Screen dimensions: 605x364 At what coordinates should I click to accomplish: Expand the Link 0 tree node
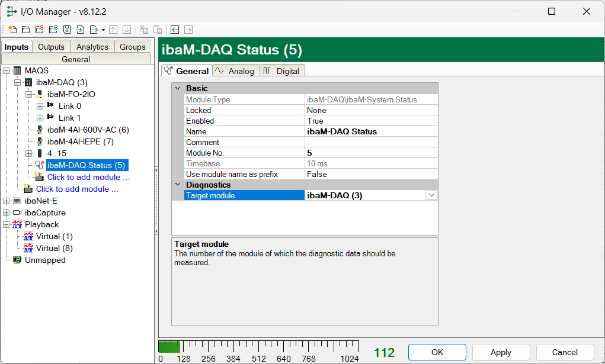40,106
